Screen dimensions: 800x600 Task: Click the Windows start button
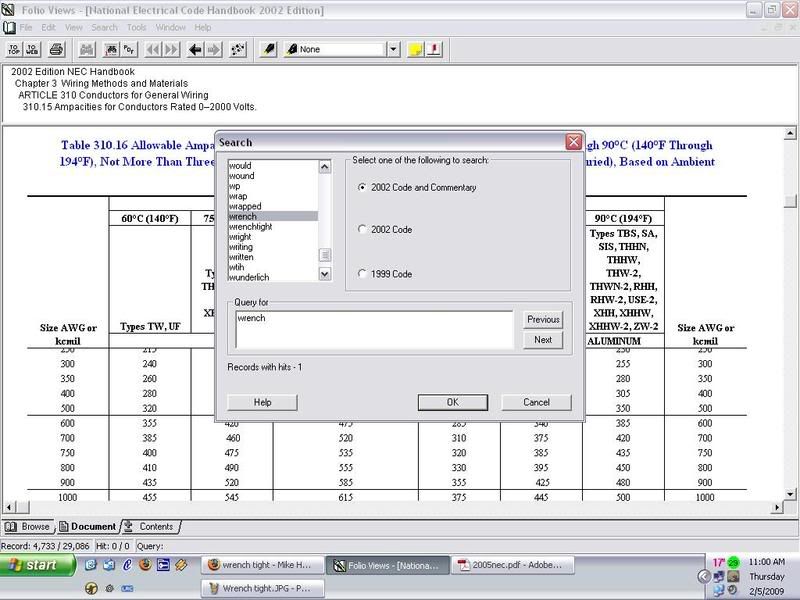(37, 565)
